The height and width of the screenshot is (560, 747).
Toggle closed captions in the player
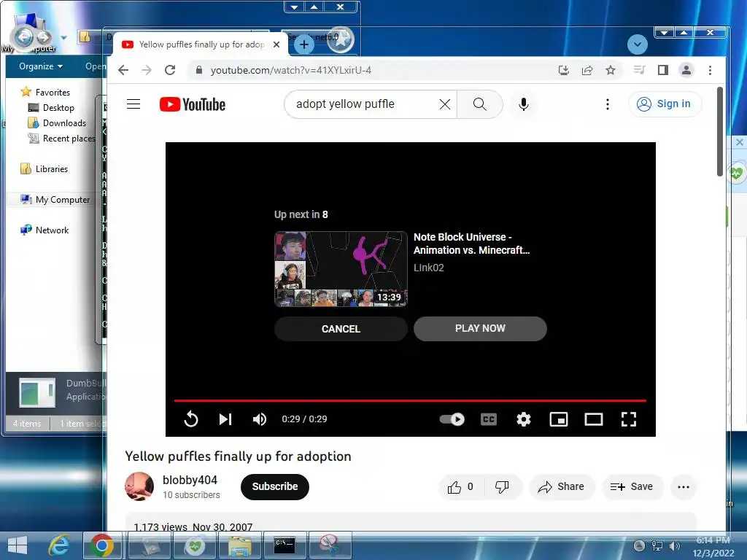489,419
